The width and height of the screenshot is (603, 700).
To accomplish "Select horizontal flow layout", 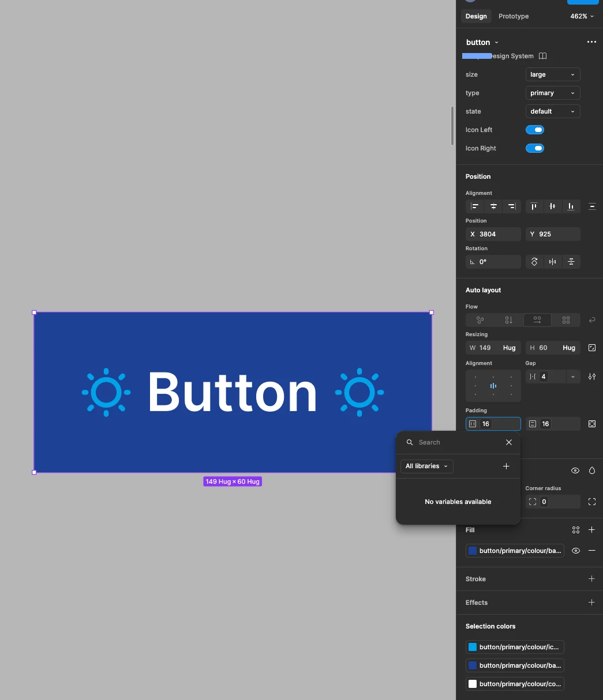I will [x=537, y=320].
